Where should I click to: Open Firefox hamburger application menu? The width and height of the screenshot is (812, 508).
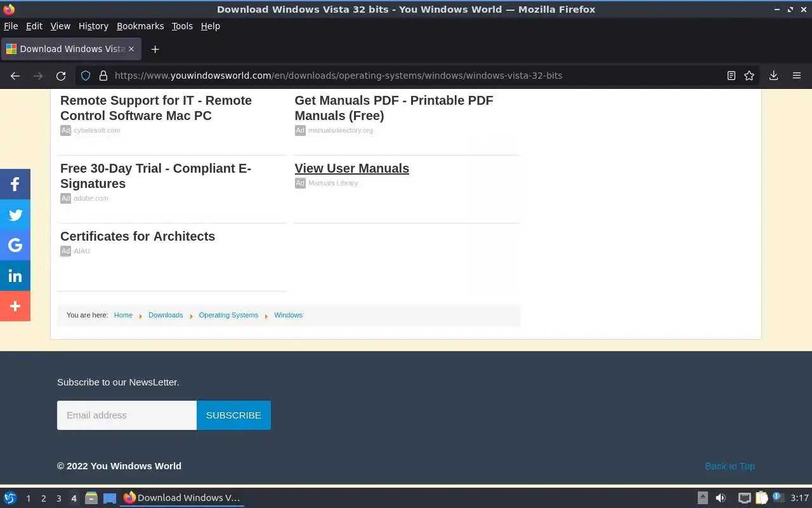[797, 76]
